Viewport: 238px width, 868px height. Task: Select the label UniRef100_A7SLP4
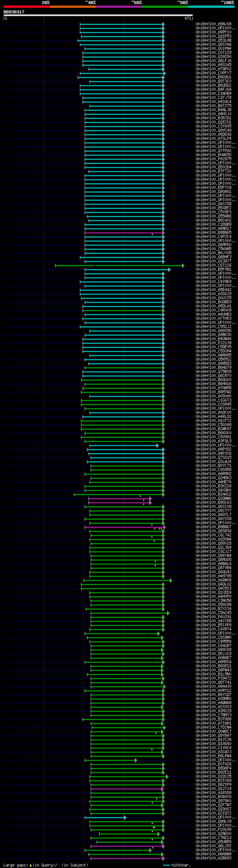(213, 138)
